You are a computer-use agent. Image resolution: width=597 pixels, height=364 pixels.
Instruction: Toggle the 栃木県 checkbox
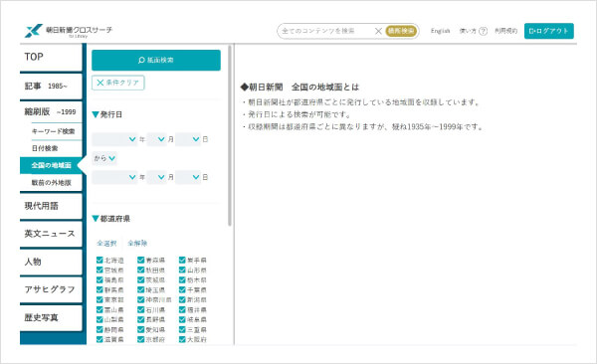182,279
